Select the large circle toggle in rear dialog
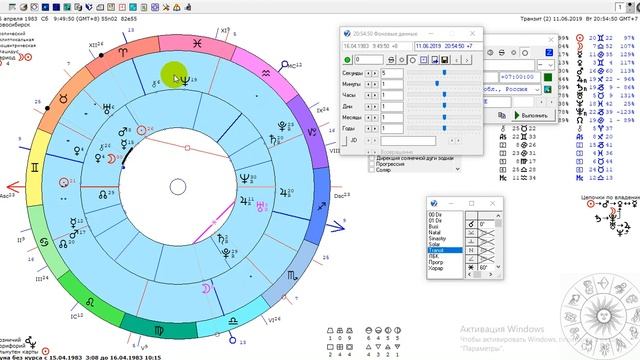Image resolution: width=640 pixels, height=360 pixels. [525, 53]
